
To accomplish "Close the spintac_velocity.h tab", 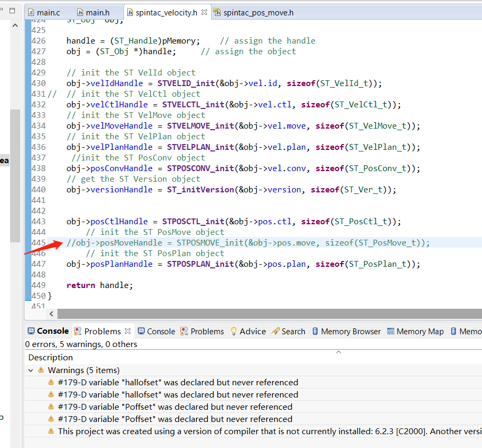I will tap(204, 12).
